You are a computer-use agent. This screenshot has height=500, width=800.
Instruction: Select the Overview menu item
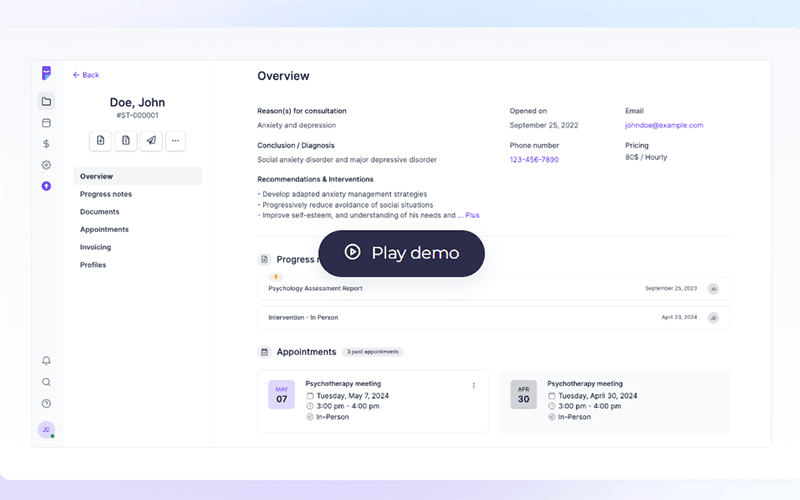pos(138,176)
